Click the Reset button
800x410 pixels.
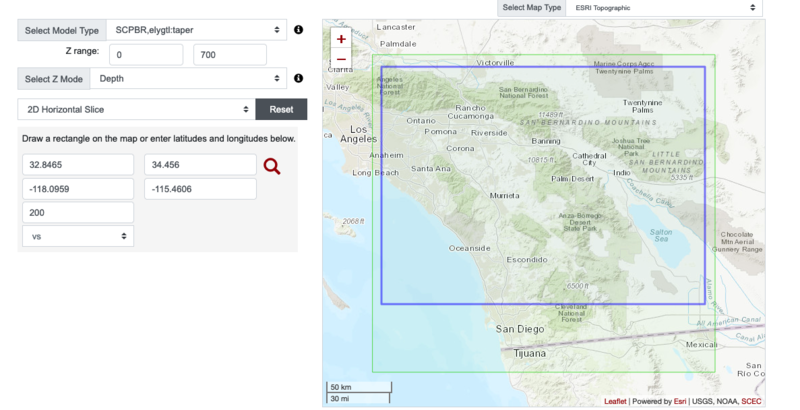[281, 110]
